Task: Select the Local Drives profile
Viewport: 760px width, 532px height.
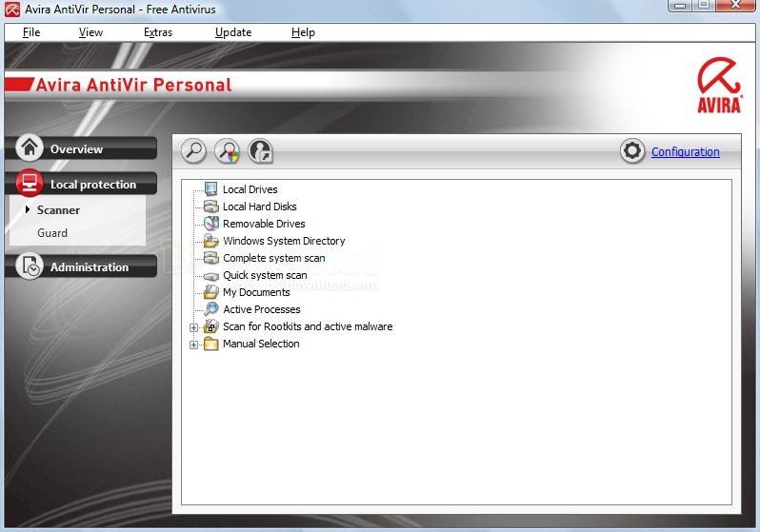Action: tap(250, 189)
